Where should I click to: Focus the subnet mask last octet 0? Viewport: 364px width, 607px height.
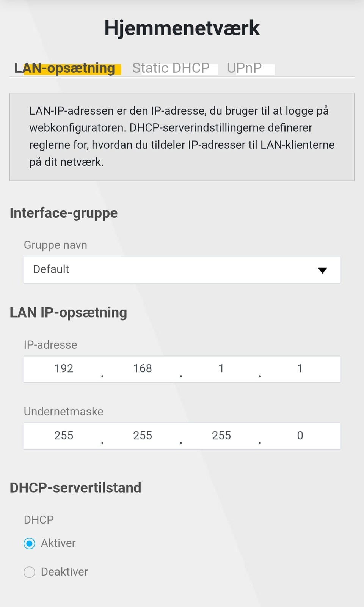[x=300, y=436]
